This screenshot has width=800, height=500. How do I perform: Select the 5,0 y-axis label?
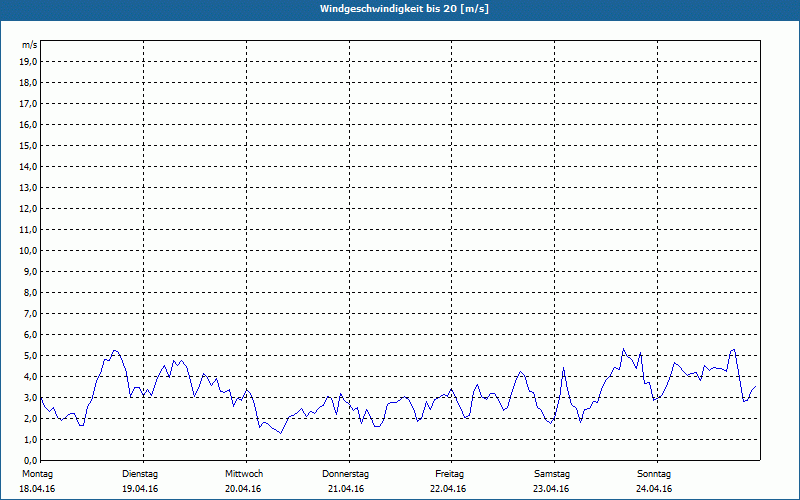click(x=30, y=356)
